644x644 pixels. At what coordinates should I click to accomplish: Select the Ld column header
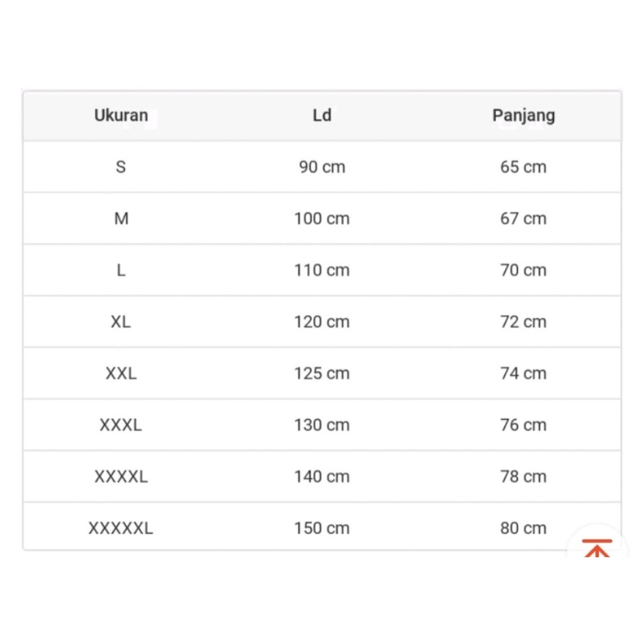coord(322,116)
